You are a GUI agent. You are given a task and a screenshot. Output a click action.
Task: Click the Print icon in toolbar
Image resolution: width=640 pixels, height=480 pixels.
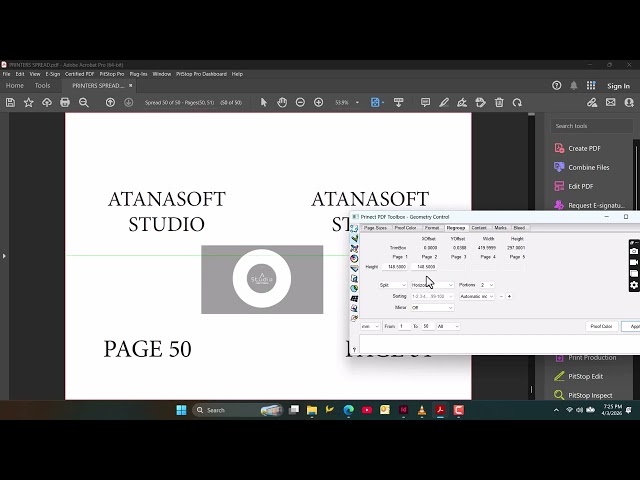(x=65, y=102)
